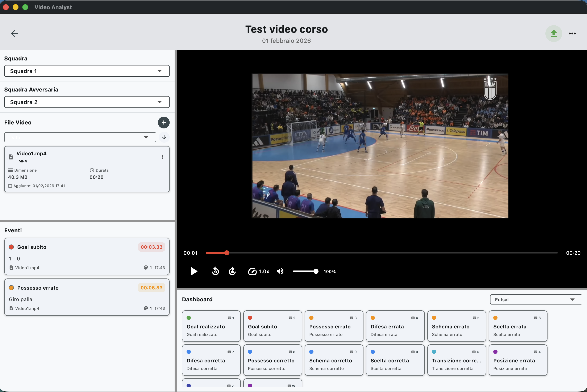This screenshot has height=392, width=587.
Task: Rewind video 10 seconds
Action: tap(215, 271)
